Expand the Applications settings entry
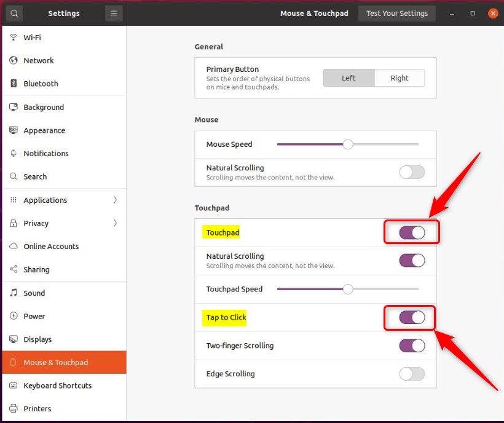The width and height of the screenshot is (504, 423). coord(45,200)
